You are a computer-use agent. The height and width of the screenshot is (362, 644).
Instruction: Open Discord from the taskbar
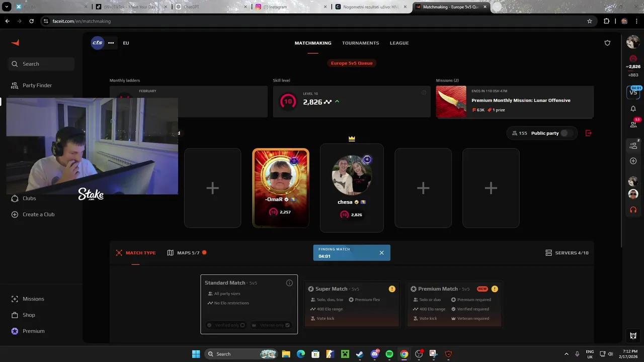(375, 354)
